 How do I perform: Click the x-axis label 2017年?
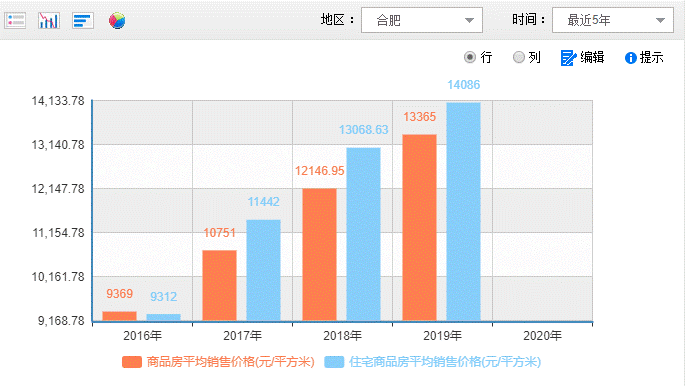coord(242,336)
